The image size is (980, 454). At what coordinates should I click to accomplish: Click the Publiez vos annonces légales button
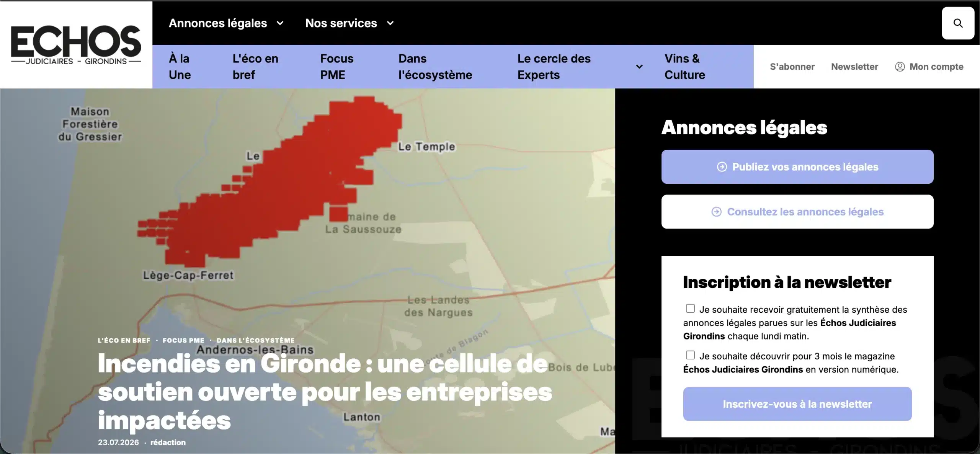(x=797, y=167)
